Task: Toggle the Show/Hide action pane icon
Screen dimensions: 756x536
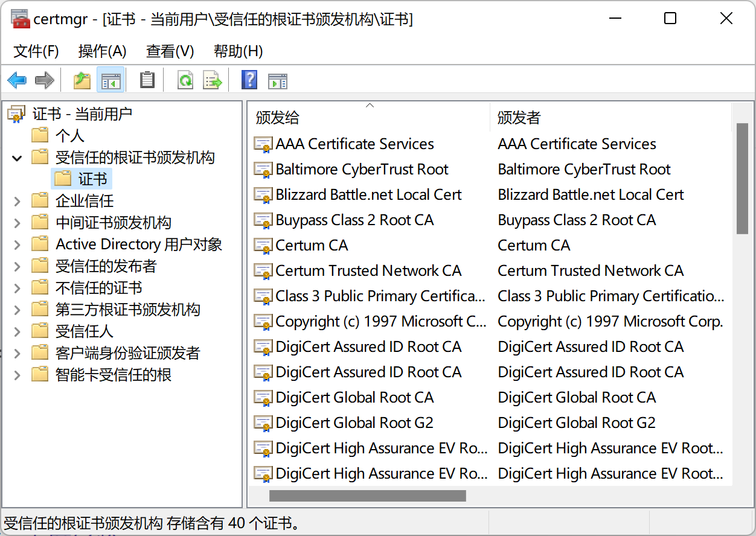Action: (x=278, y=80)
